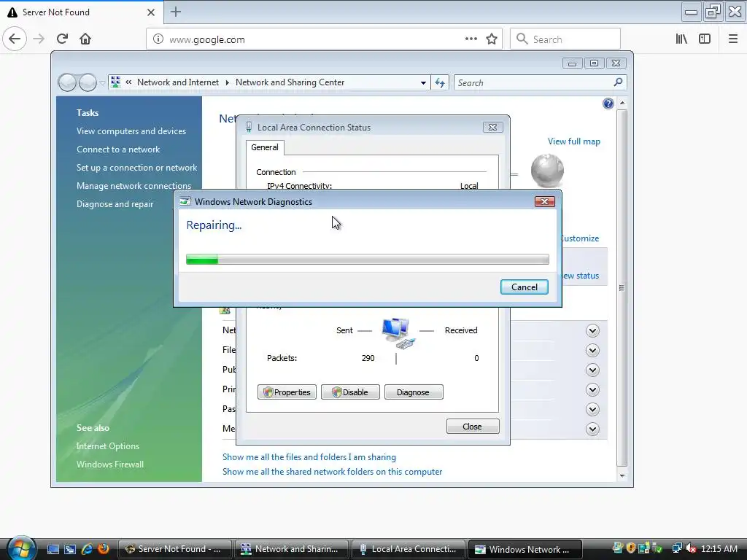747x560 pixels.
Task: Click the Firefox Search field
Action: pos(565,39)
